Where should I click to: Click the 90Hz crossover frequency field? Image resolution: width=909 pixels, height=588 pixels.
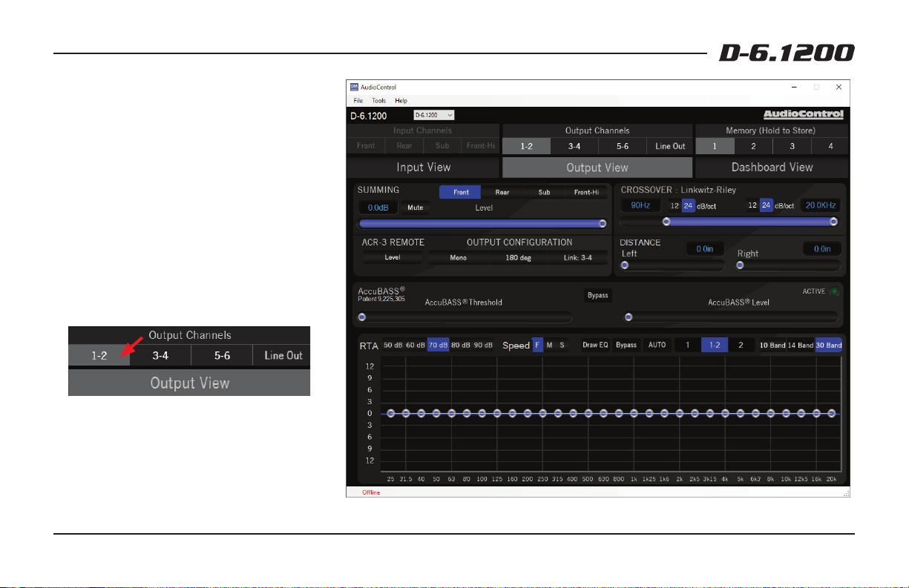tap(640, 205)
